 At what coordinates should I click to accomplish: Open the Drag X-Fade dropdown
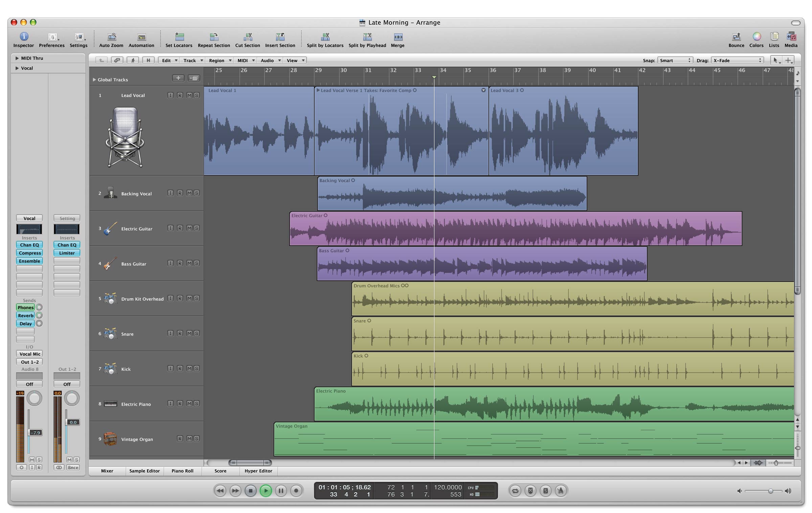point(737,61)
